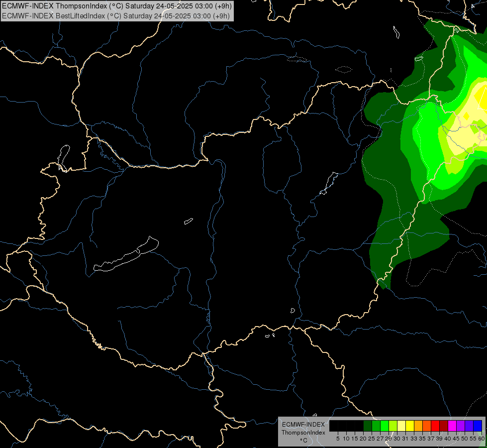Click legend tick value '60'

(x=482, y=439)
